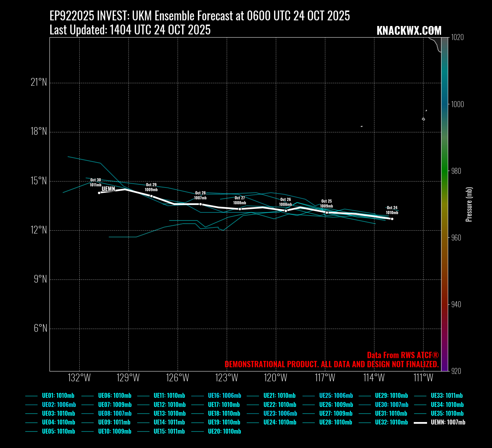Viewport: 492px width, 448px height.
Task: Click the UEMN label on the map
Action: coord(108,189)
